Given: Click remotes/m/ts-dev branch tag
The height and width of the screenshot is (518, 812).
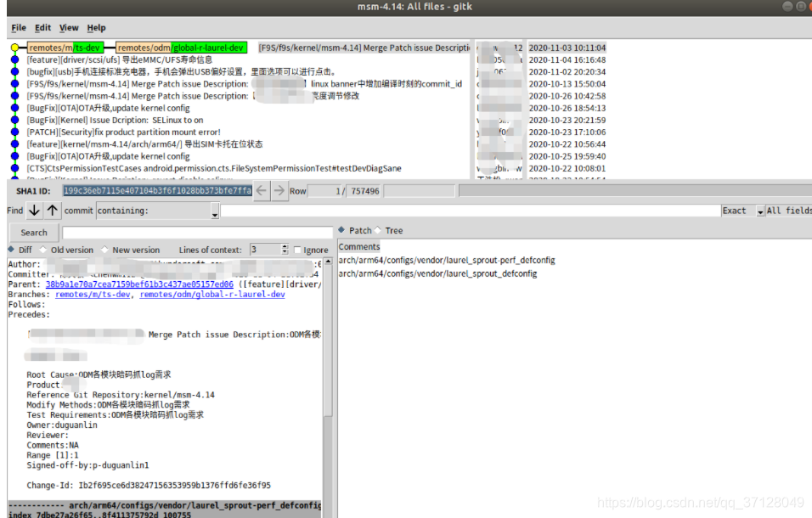Looking at the screenshot, I should pos(65,48).
